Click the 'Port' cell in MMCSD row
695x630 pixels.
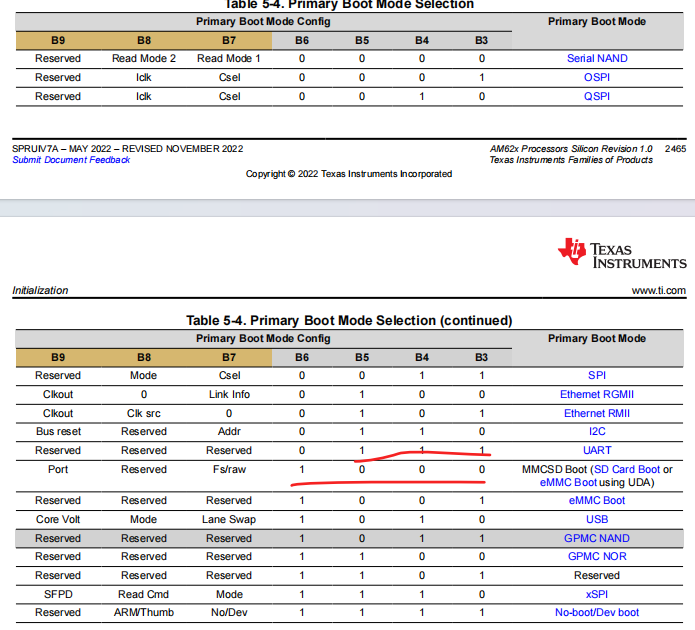coord(58,470)
